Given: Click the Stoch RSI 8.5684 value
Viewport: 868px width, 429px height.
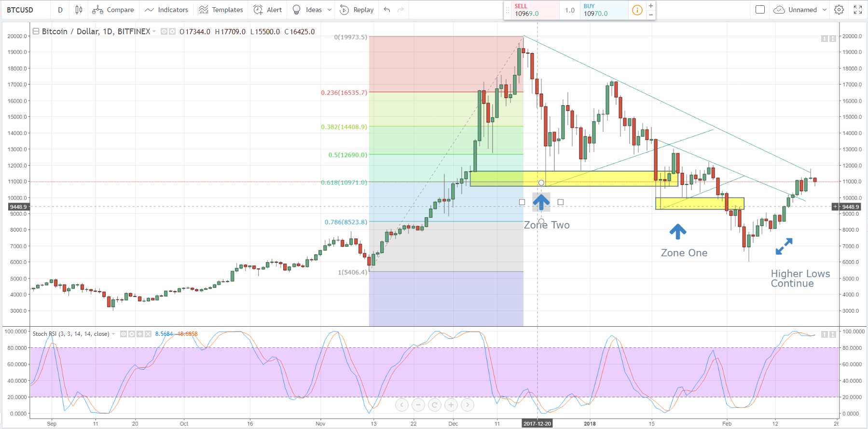Looking at the screenshot, I should pyautogui.click(x=164, y=334).
